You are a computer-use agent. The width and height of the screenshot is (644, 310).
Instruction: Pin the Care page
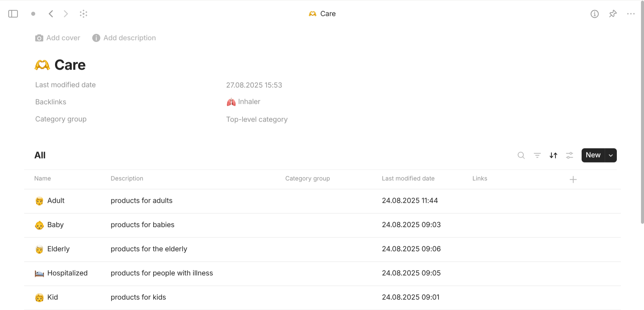tap(613, 14)
